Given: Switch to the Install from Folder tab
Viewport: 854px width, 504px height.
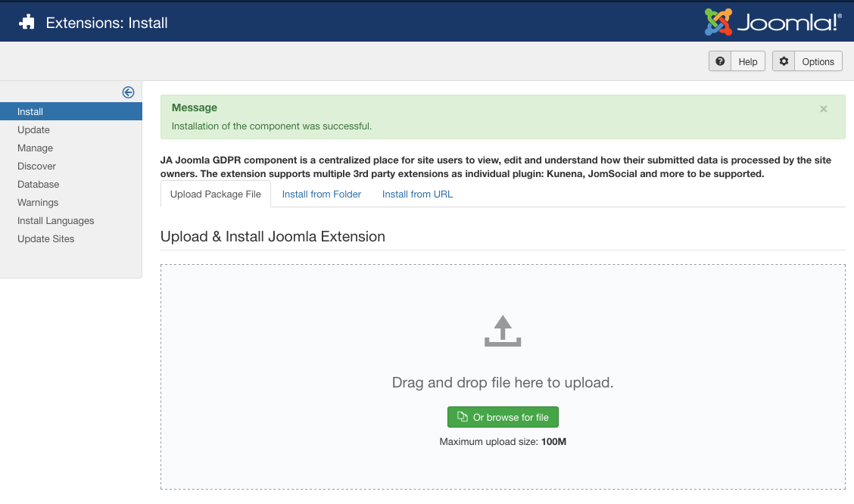Looking at the screenshot, I should [x=321, y=194].
